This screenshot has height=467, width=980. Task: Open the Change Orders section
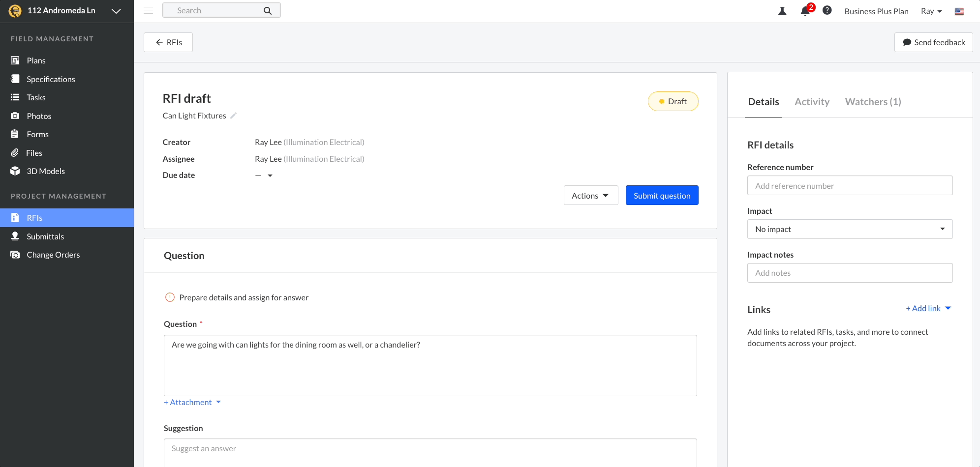[x=53, y=254]
